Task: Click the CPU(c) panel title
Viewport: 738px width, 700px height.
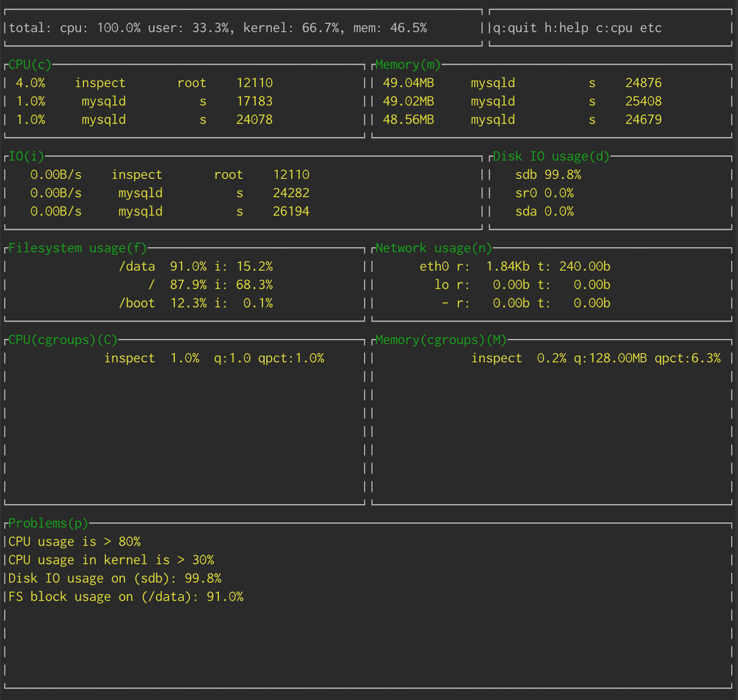Action: pos(30,65)
